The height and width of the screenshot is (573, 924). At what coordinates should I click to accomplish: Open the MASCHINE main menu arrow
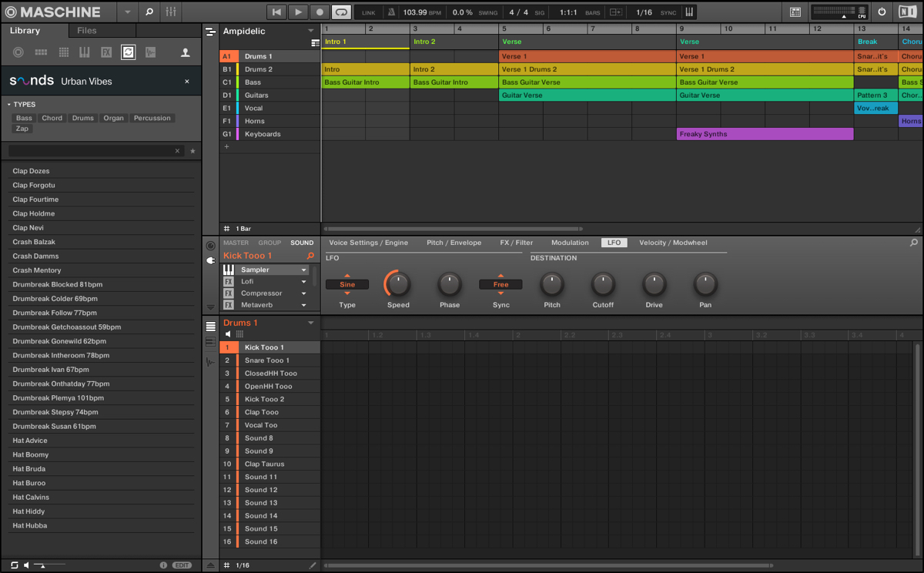(128, 12)
